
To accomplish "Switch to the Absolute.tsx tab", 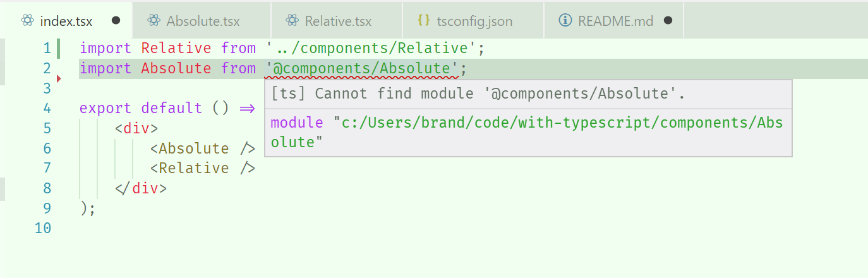I will pos(202,20).
